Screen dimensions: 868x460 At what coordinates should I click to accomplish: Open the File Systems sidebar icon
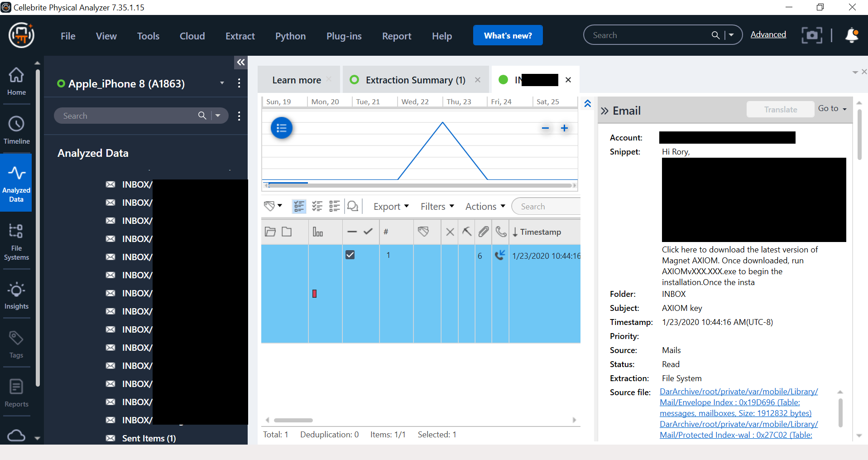tap(16, 242)
